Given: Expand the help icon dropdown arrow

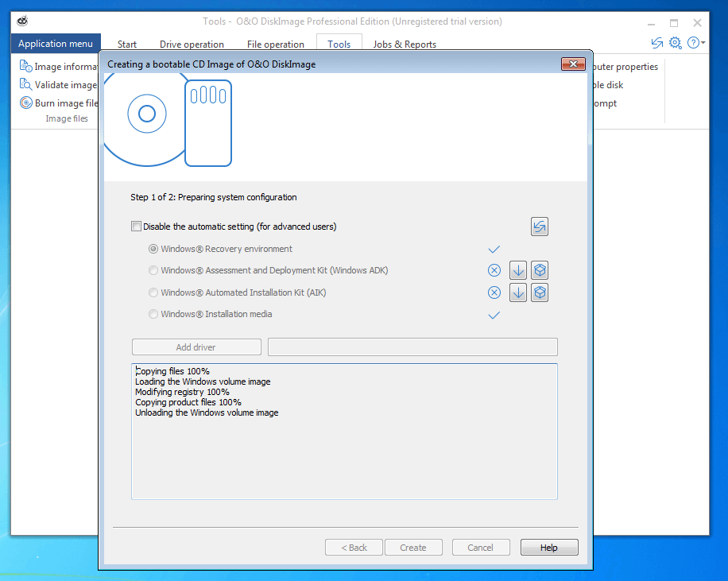Looking at the screenshot, I should point(703,43).
